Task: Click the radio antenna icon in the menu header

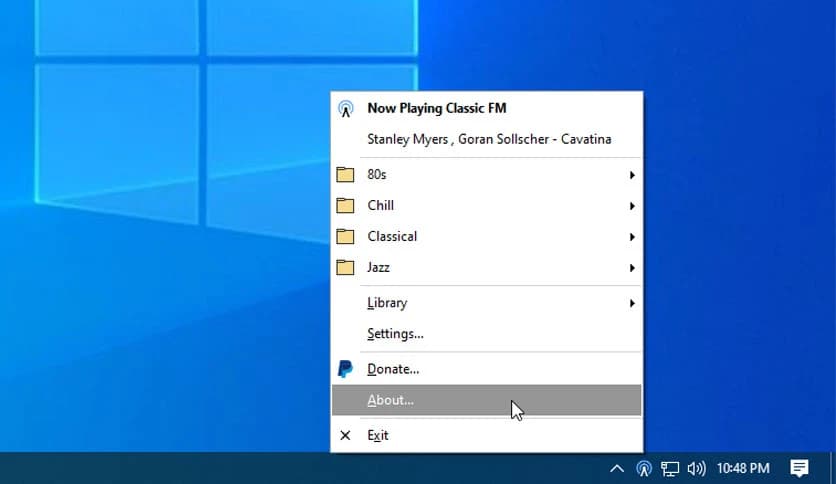Action: pos(346,109)
